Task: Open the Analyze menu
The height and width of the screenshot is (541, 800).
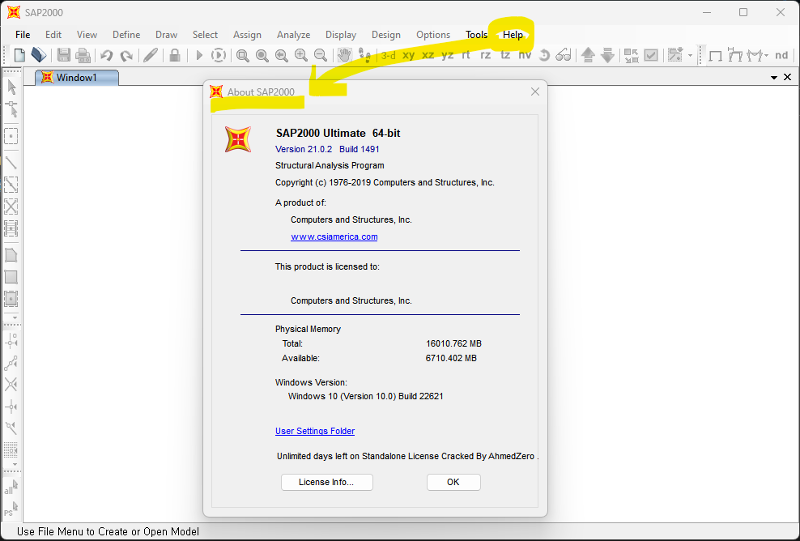Action: coord(293,34)
